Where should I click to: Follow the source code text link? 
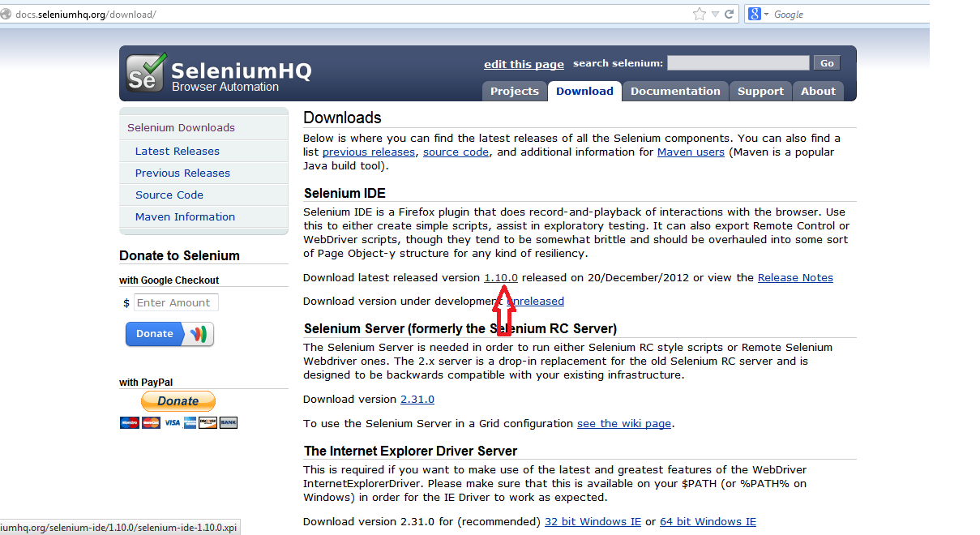(456, 152)
